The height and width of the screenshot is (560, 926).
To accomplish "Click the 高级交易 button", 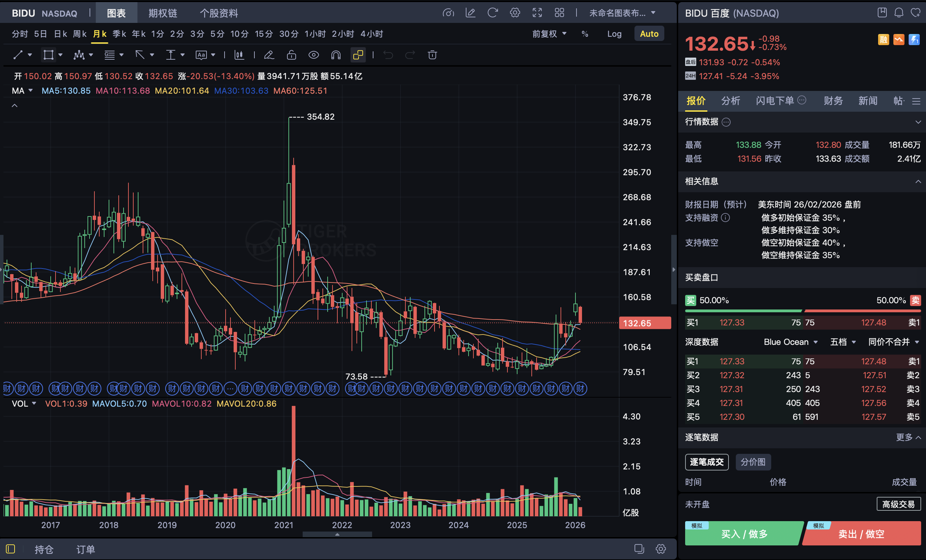I will pyautogui.click(x=898, y=504).
